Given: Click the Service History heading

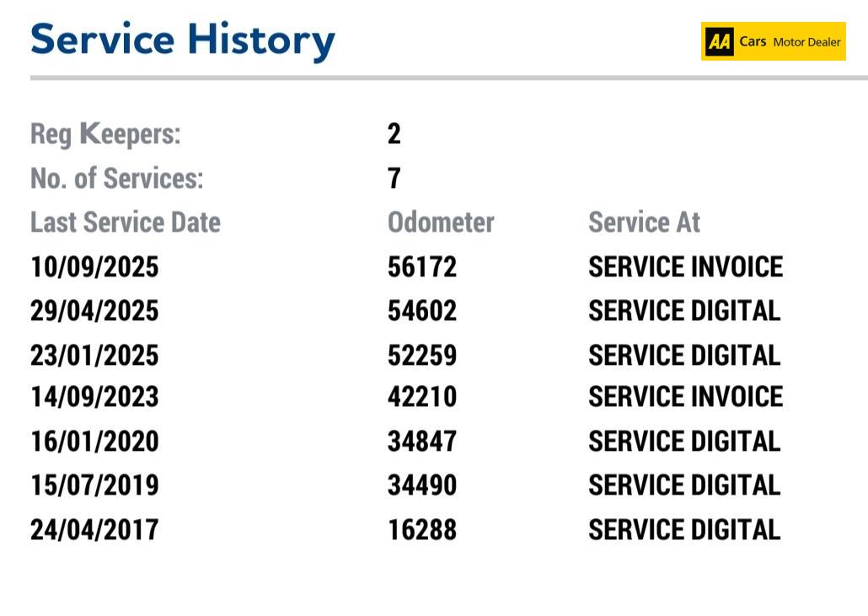Looking at the screenshot, I should click(183, 40).
